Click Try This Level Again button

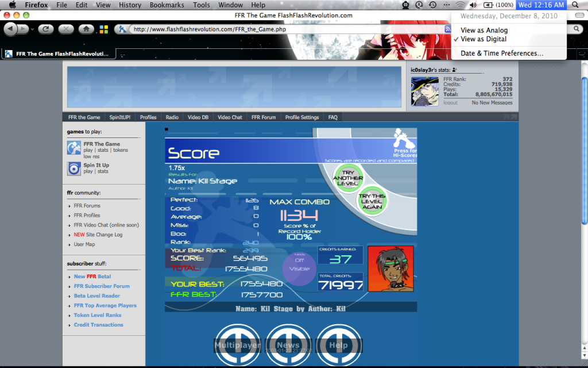pyautogui.click(x=372, y=201)
